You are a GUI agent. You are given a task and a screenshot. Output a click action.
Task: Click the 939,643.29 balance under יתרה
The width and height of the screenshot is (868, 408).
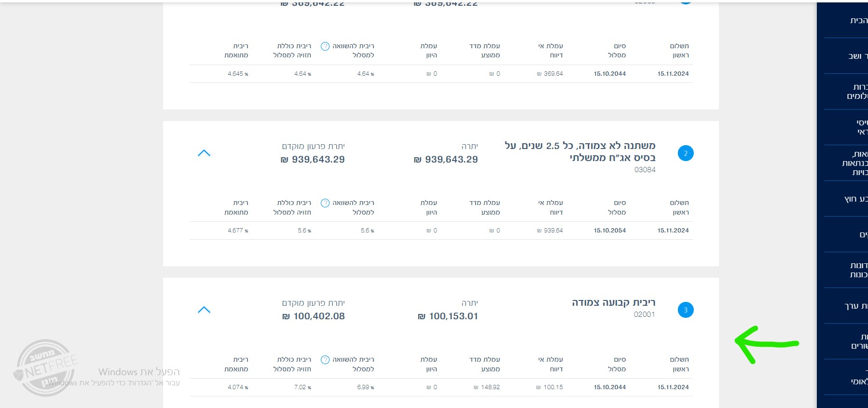(446, 160)
